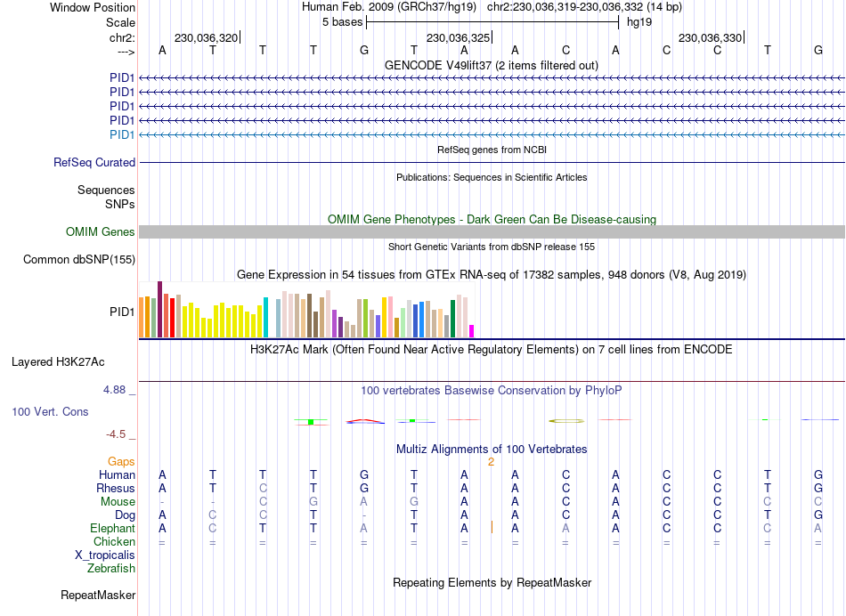Click the 100 Vert. Cons label
The width and height of the screenshot is (846, 616).
click(x=50, y=411)
